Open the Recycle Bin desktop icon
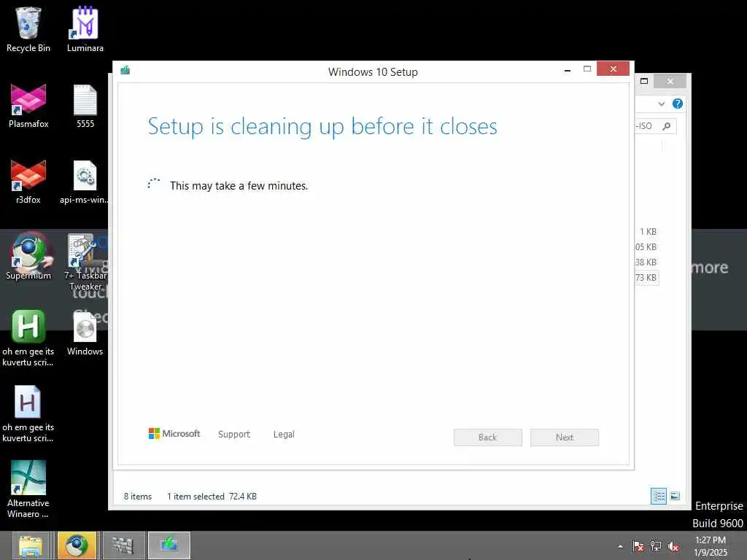The image size is (747, 560). (28, 29)
